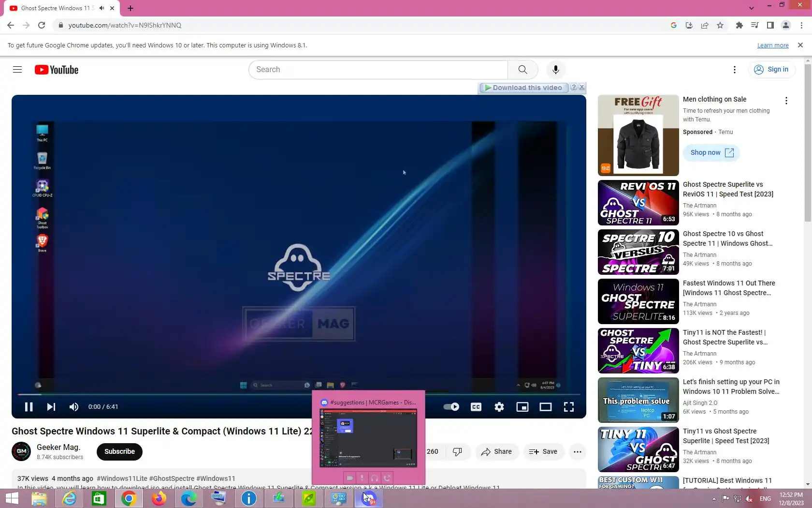Viewport: 812px width, 508px height.
Task: Open File Explorer from taskbar
Action: click(x=39, y=498)
